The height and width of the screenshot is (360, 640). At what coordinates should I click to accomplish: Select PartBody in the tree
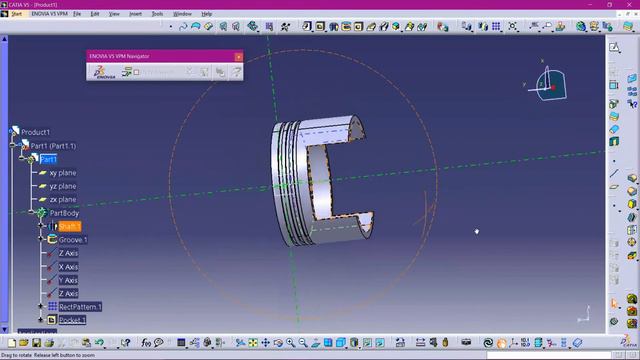tap(64, 213)
